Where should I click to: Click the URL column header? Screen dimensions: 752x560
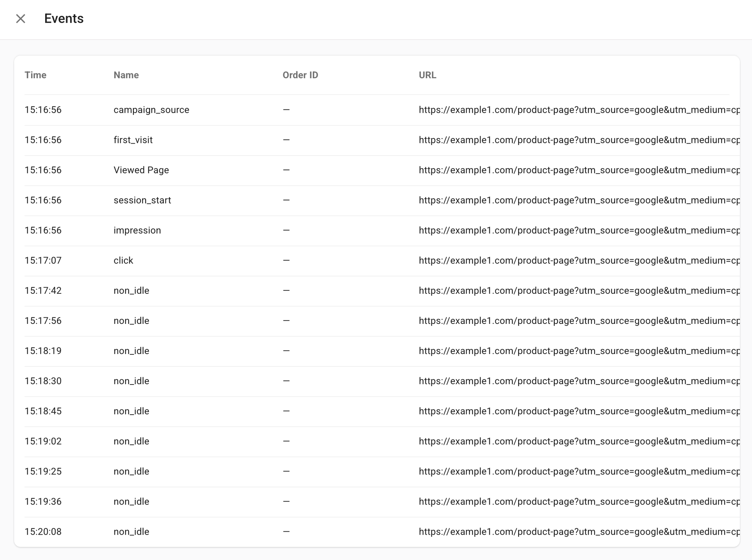[x=427, y=75]
